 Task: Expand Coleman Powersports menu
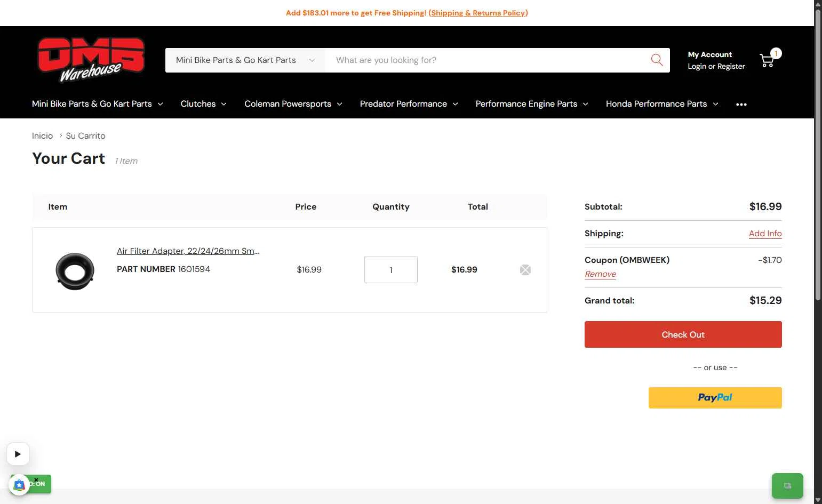[x=293, y=104]
